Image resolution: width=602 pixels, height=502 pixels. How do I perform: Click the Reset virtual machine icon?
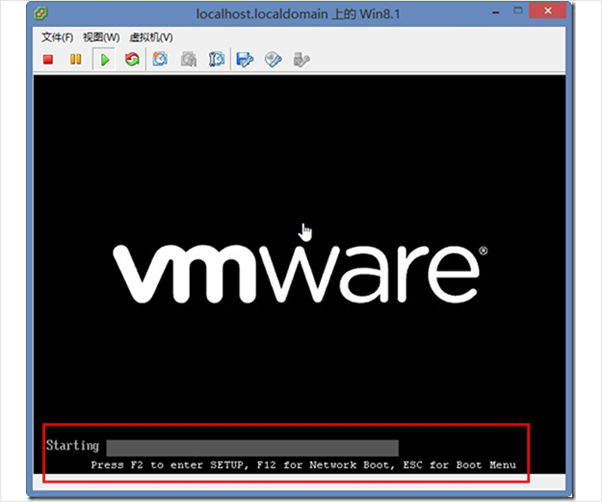(132, 59)
